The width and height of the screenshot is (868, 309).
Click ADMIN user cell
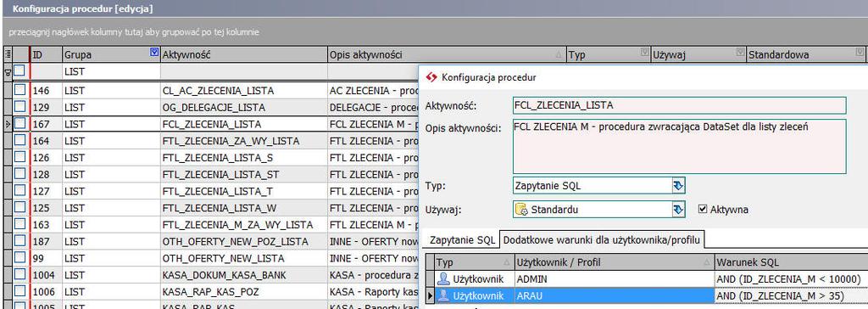coord(614,279)
